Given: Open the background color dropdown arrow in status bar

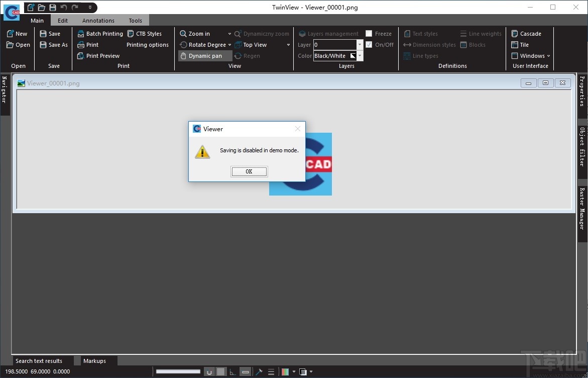Looking at the screenshot, I should [x=311, y=371].
